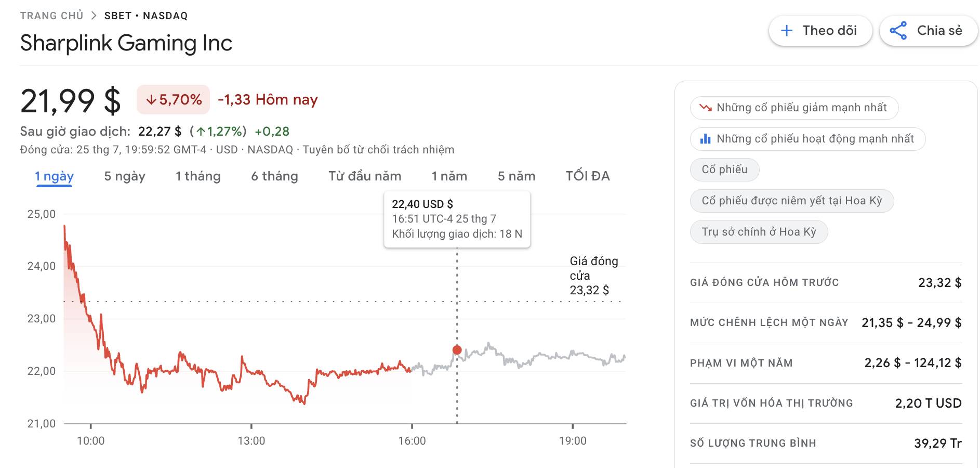The width and height of the screenshot is (980, 468).
Task: Click the bar chart icon on most active chip
Action: coord(706,139)
